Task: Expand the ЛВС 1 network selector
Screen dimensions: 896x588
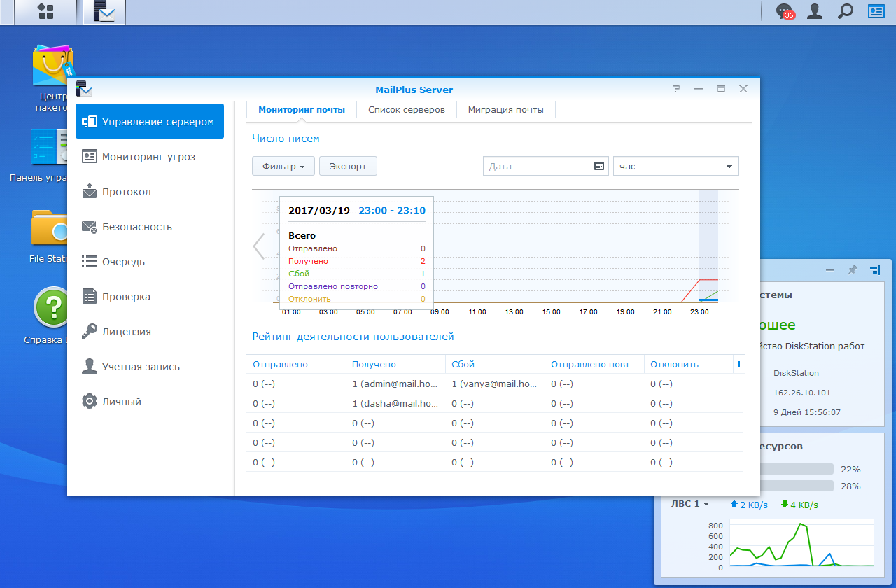Action: coord(690,505)
